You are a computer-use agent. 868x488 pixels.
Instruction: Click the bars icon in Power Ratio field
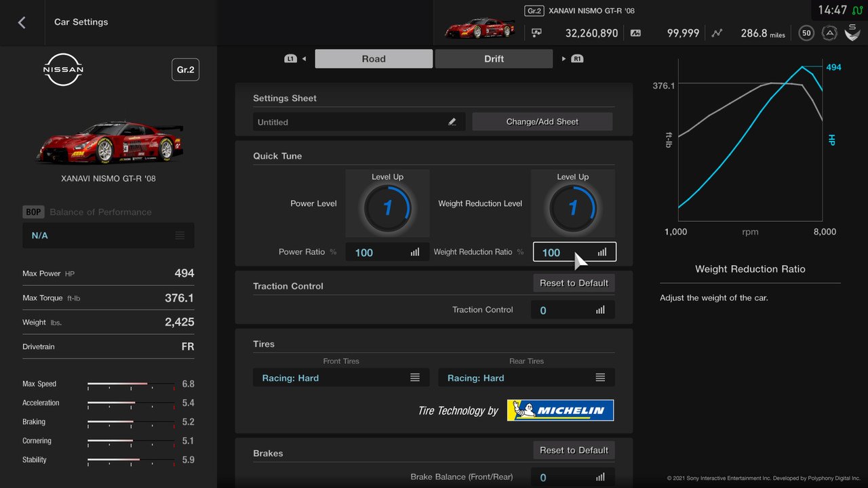coord(415,252)
